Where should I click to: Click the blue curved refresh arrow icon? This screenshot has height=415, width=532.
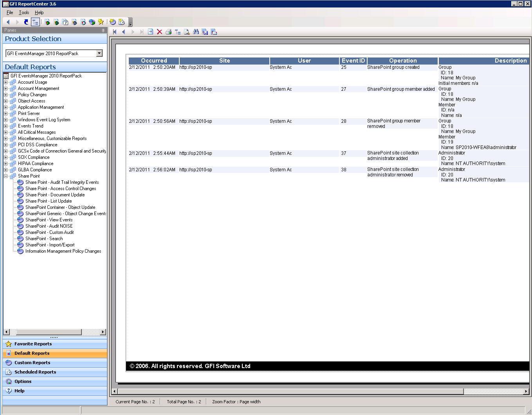[x=26, y=22]
